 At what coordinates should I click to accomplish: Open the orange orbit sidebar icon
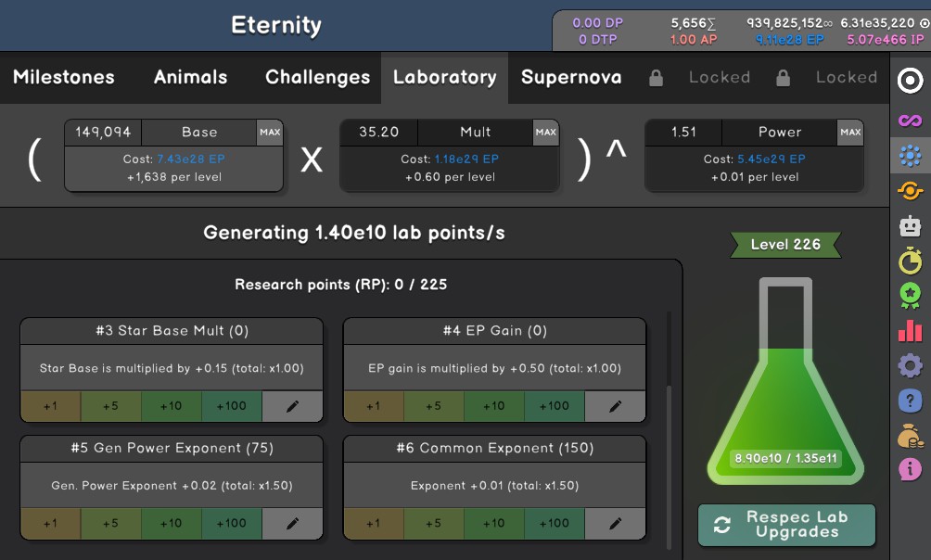pyautogui.click(x=911, y=191)
